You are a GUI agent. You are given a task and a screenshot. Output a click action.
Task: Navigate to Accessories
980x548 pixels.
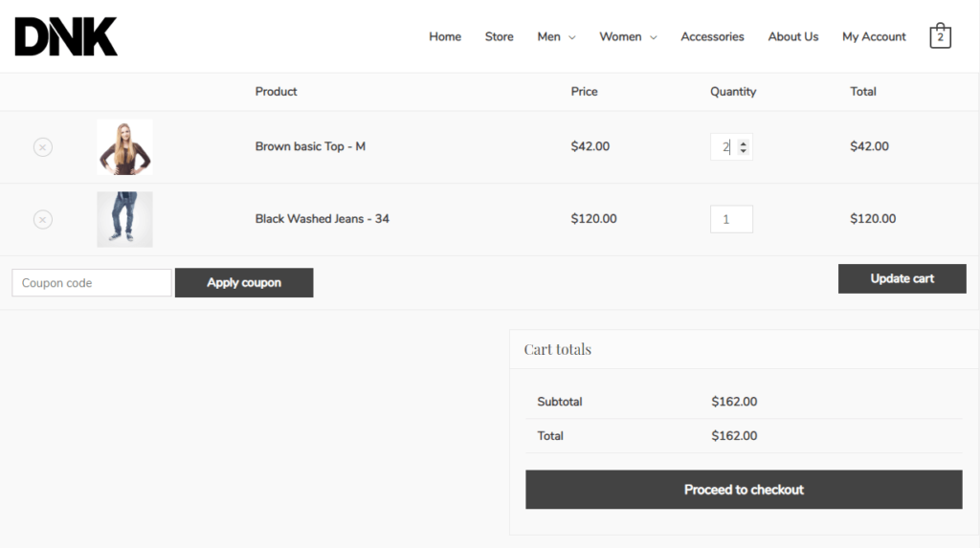[712, 36]
